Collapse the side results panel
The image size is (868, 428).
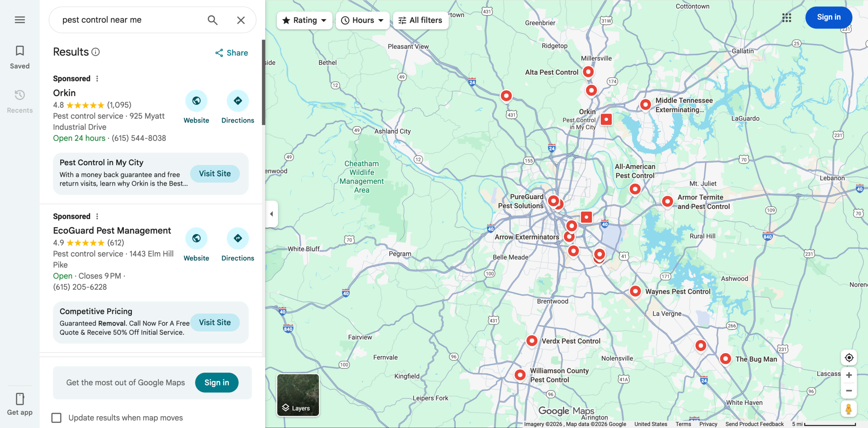coord(272,214)
